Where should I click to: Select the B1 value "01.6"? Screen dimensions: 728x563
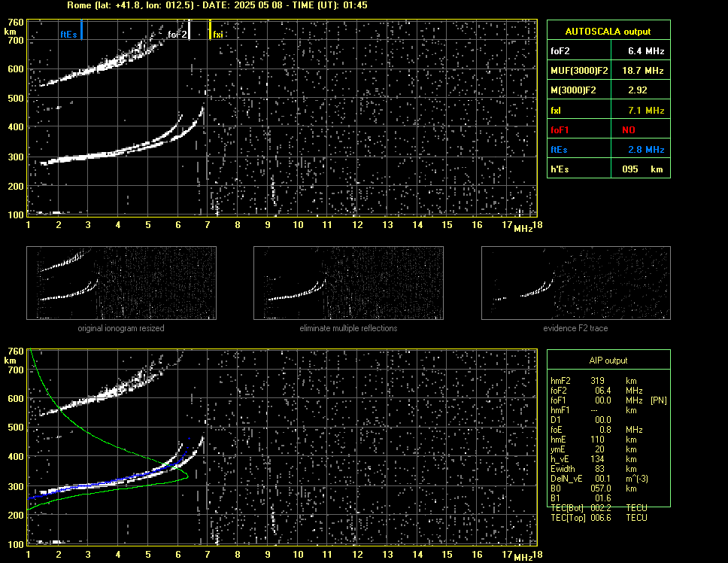point(603,498)
